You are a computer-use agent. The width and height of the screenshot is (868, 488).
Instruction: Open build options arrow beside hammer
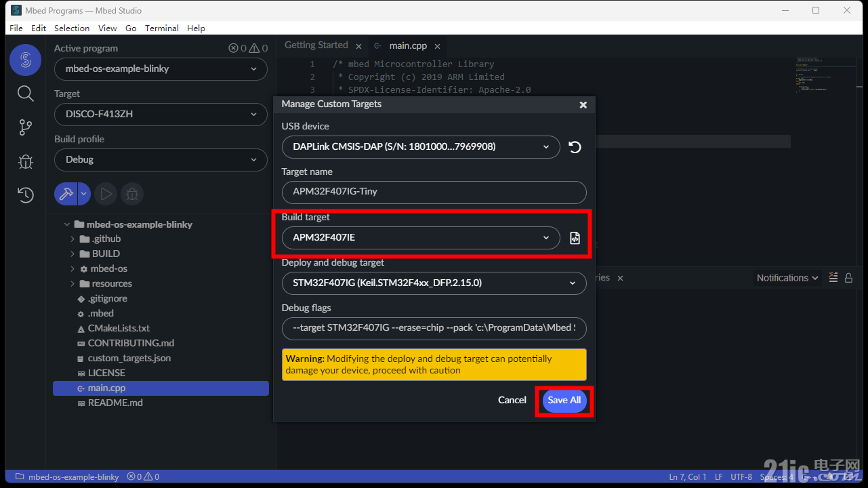(x=84, y=194)
